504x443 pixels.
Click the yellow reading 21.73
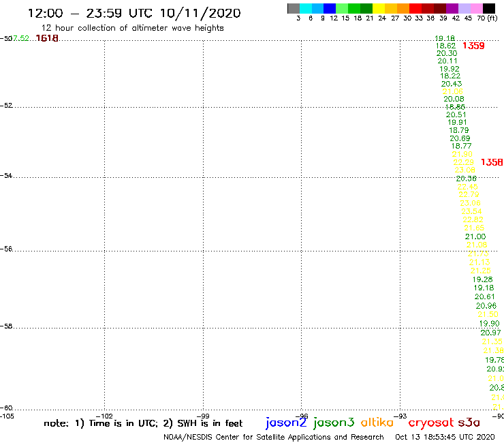478,254
